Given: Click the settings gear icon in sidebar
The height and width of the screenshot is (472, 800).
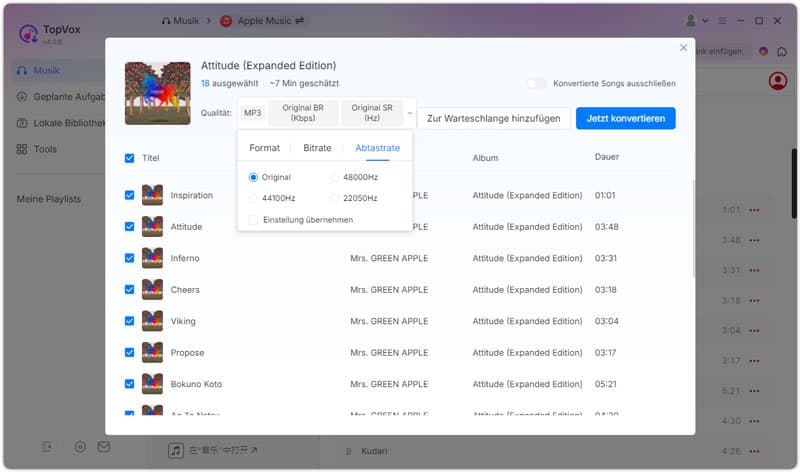Looking at the screenshot, I should click(x=80, y=447).
